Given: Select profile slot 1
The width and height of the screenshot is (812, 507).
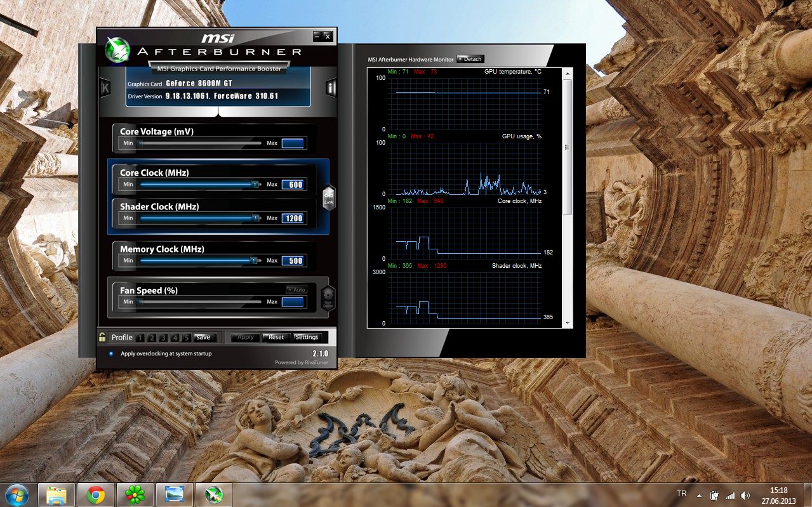Looking at the screenshot, I should point(140,338).
